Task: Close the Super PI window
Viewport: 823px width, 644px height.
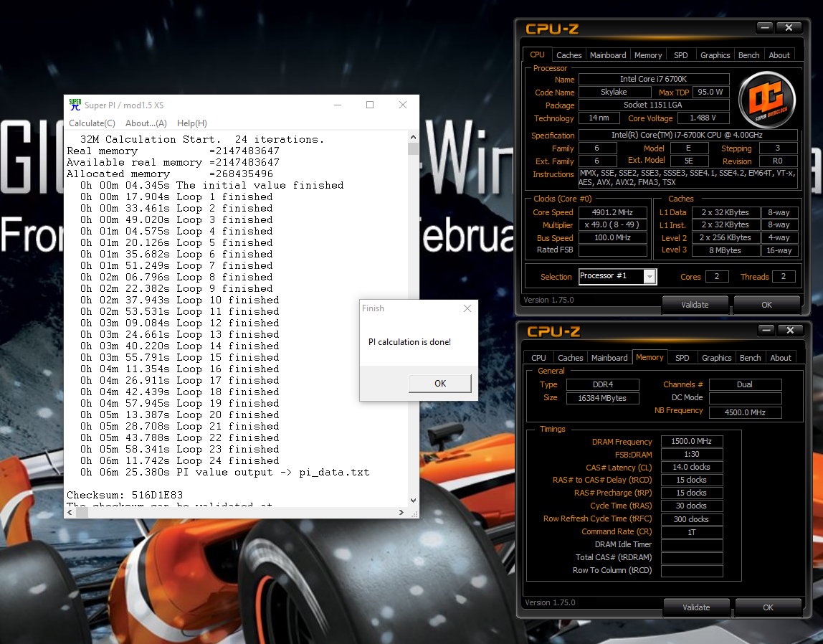Action: point(403,105)
